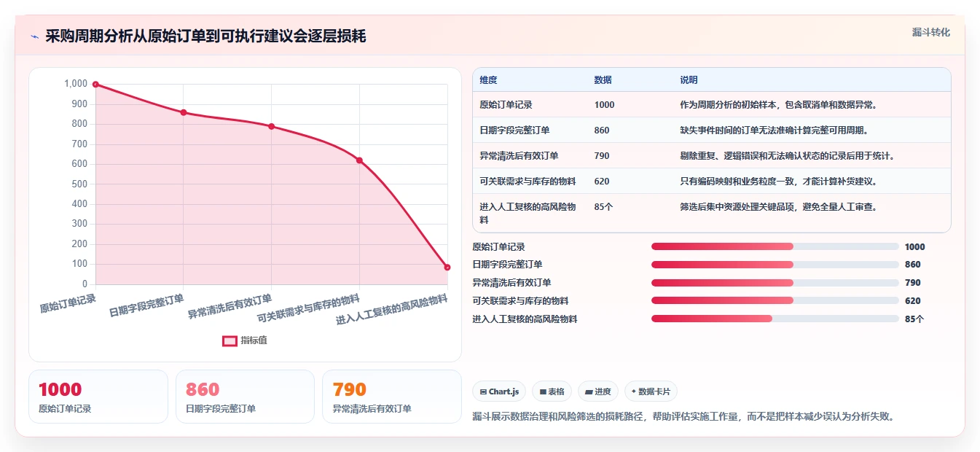
Task: Click the progress bar for 日期字段完整订单
Action: coord(775,265)
